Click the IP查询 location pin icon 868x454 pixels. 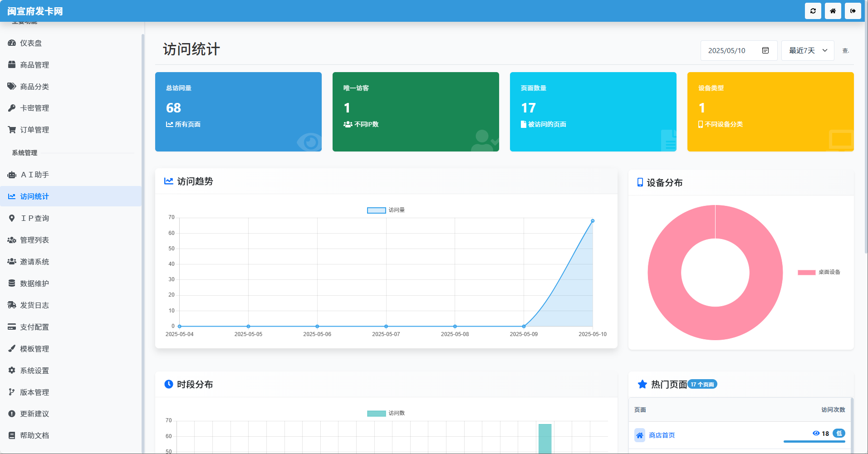[x=12, y=218]
